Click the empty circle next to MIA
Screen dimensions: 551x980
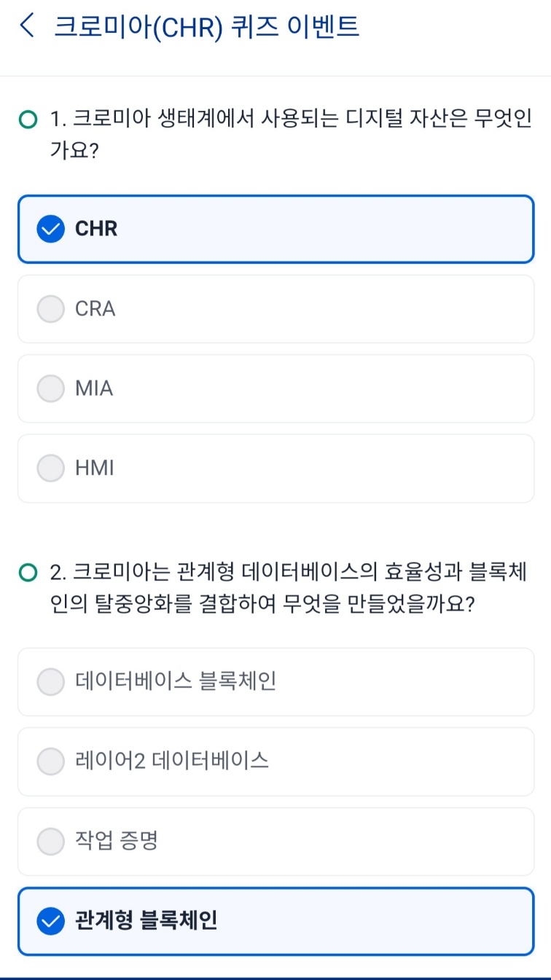(x=50, y=388)
